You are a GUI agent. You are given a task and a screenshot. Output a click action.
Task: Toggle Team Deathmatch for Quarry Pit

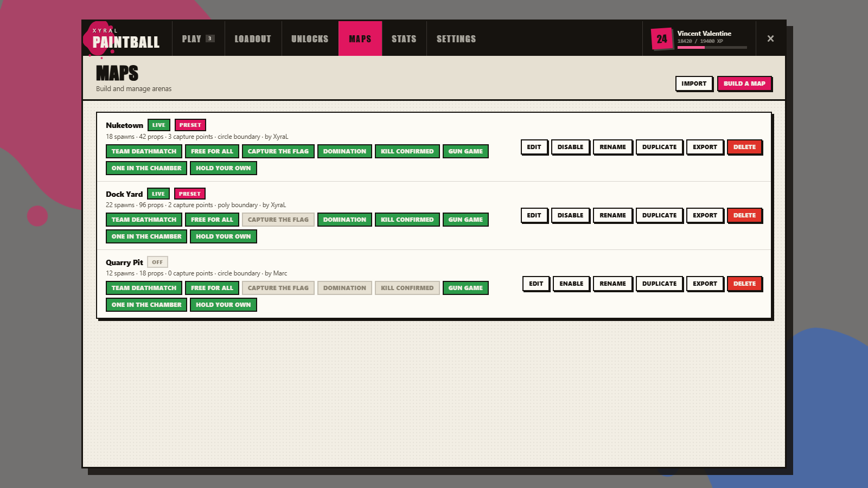pos(144,288)
